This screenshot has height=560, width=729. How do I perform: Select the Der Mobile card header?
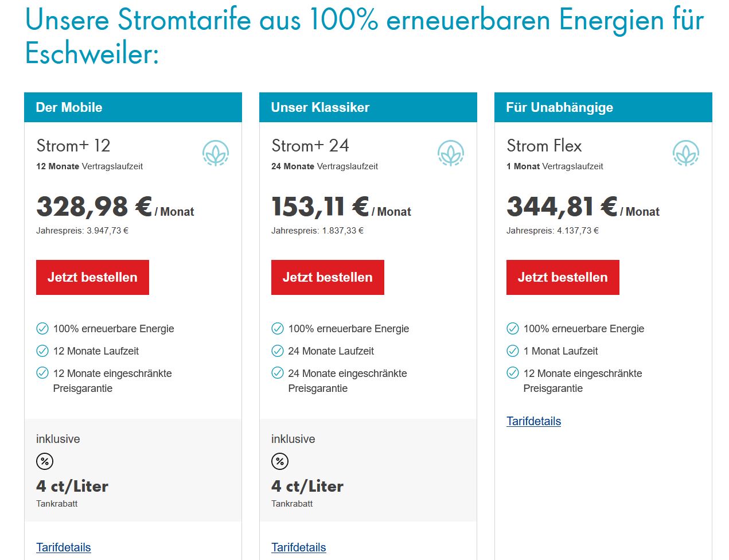pos(133,107)
